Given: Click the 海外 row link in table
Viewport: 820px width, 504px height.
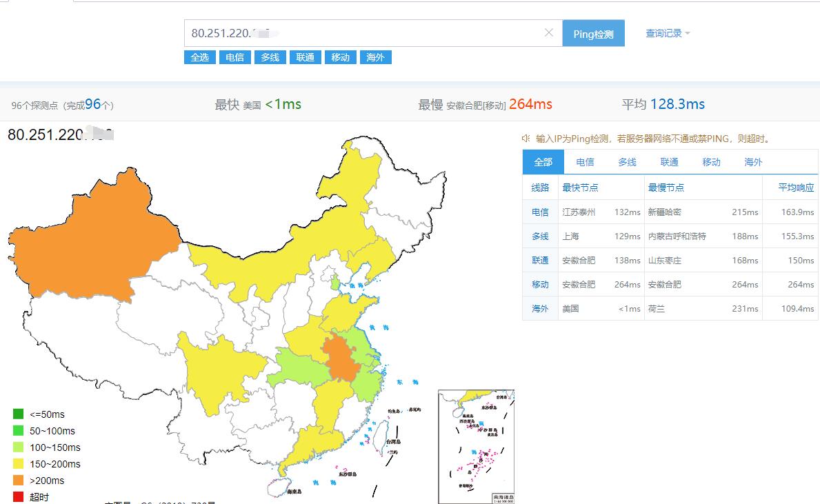Looking at the screenshot, I should (540, 309).
